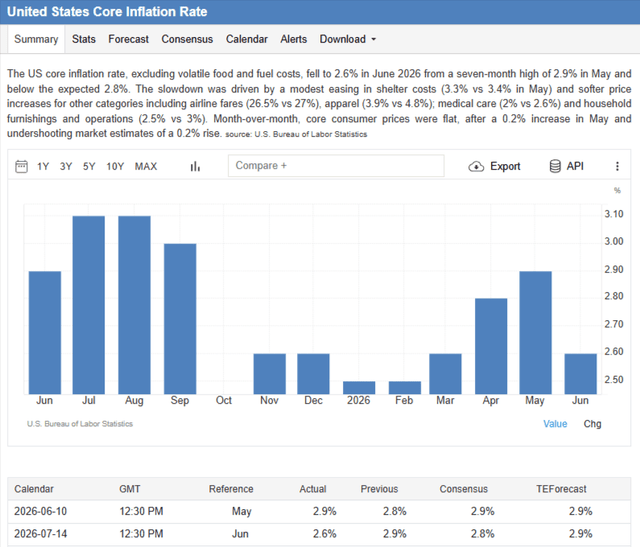The width and height of the screenshot is (640, 547).
Task: Select the 5Y time range
Action: tap(89, 166)
